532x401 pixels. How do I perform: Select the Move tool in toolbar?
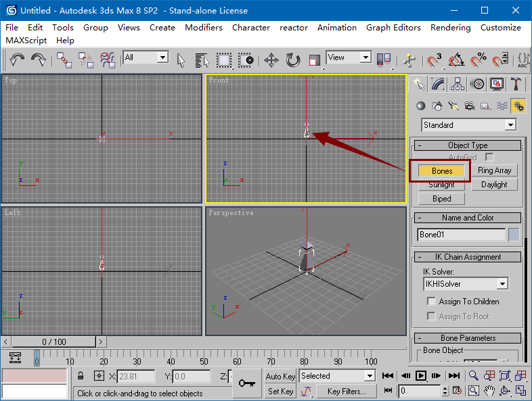(x=271, y=60)
